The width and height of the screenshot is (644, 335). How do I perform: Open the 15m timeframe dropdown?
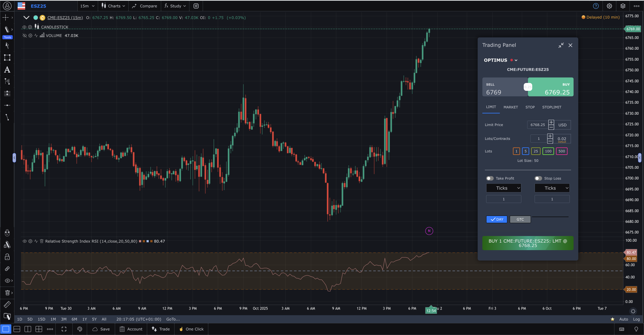click(x=87, y=6)
